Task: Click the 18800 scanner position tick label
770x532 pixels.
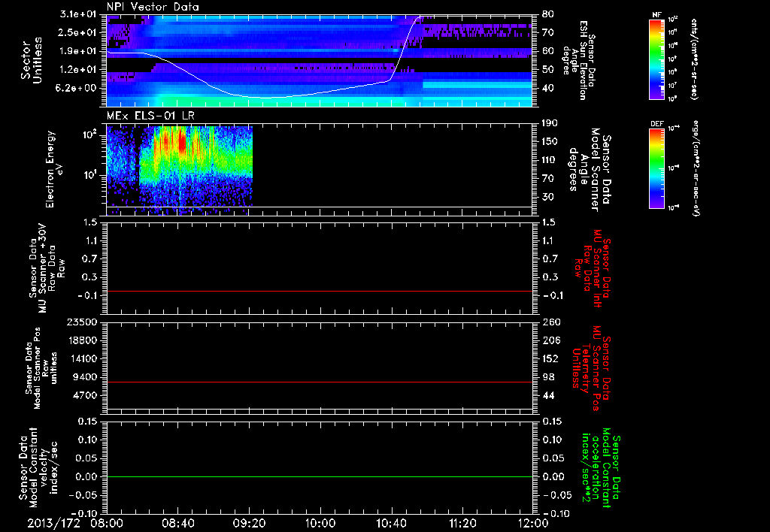Action: [x=83, y=340]
